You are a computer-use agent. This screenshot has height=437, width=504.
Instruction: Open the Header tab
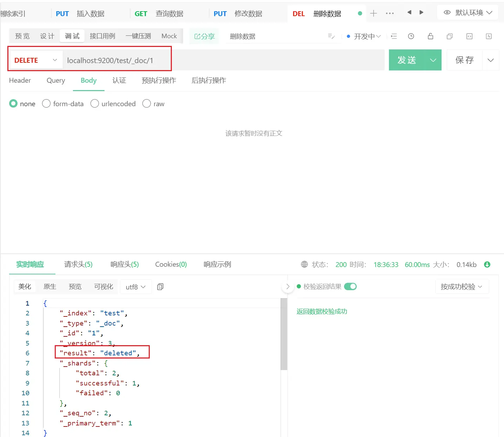[20, 80]
